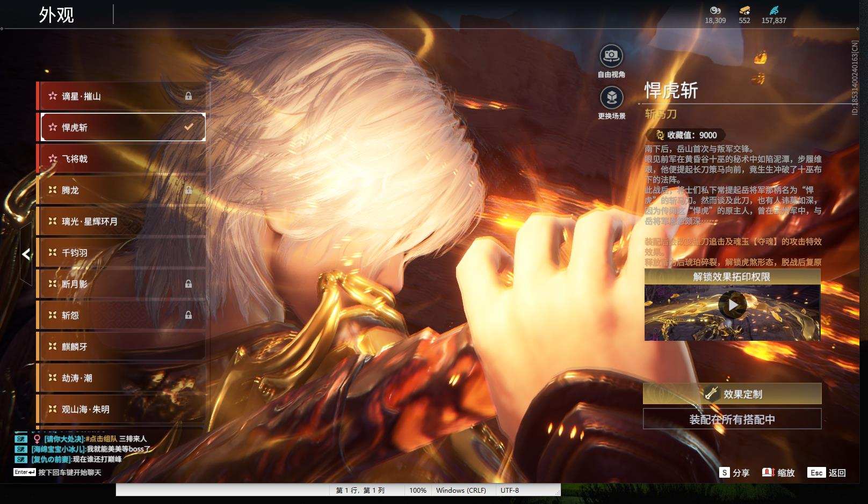Click the silver coin currency icon

click(x=715, y=10)
